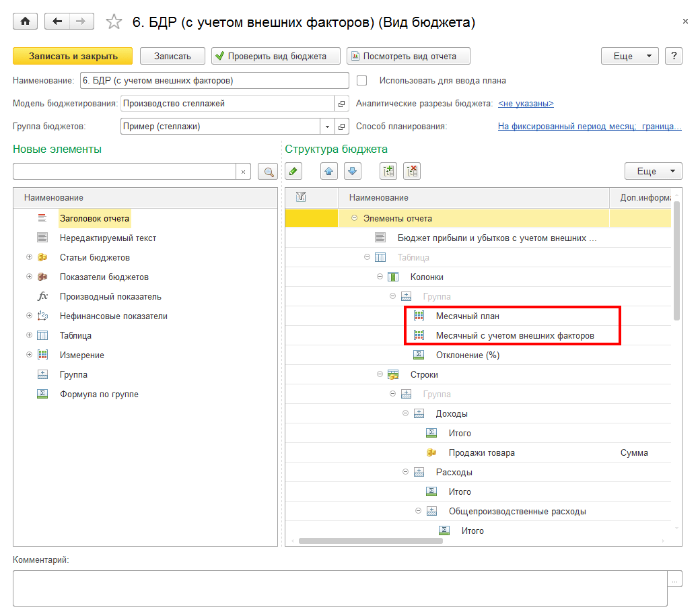Click the delete element icon in structure toolbar
700x616 pixels.
click(x=411, y=171)
